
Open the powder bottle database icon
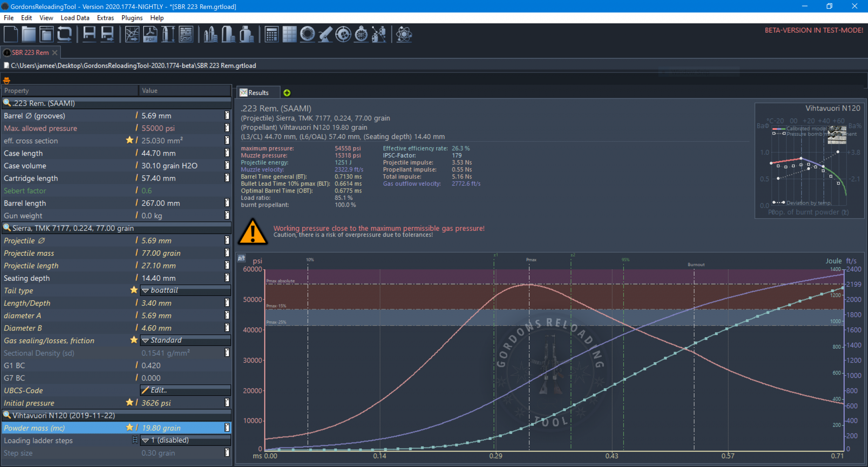[246, 34]
